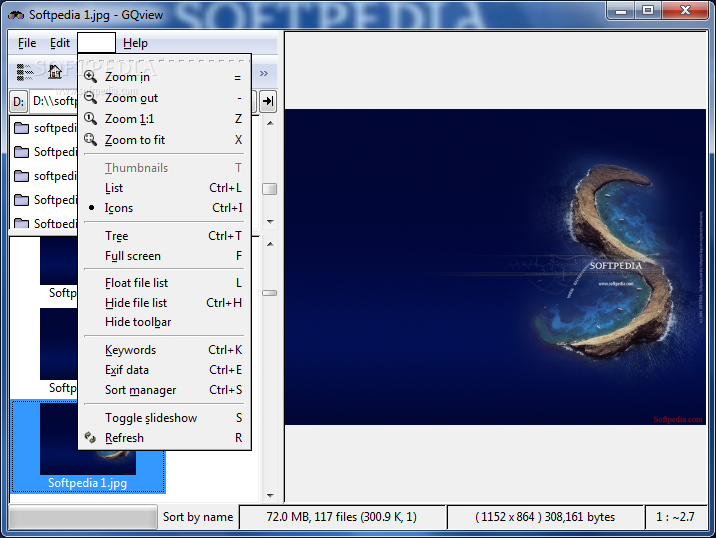Click the main Softpedia image preview

(495, 267)
